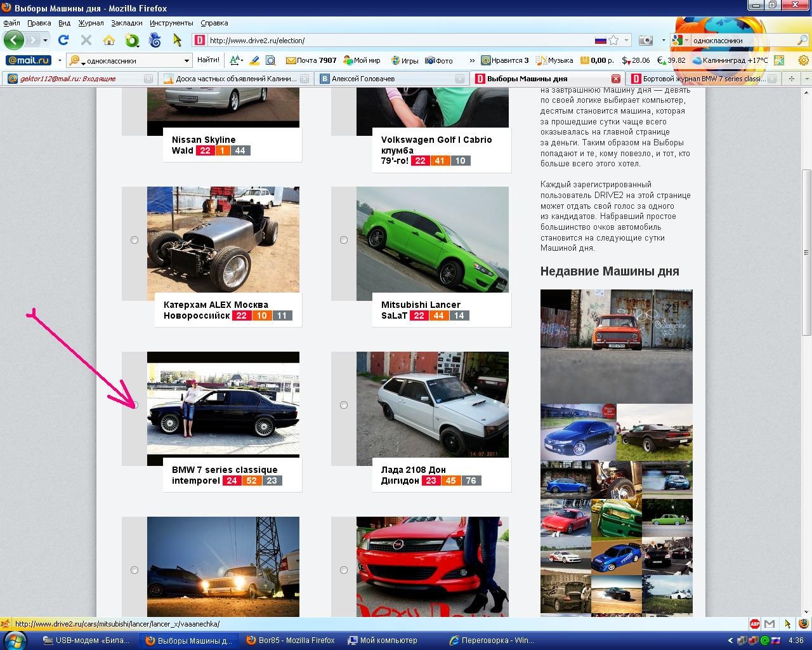Screen dimensions: 812x650
Task: Open the @mail.ru logo on the toolbar
Action: [x=28, y=60]
